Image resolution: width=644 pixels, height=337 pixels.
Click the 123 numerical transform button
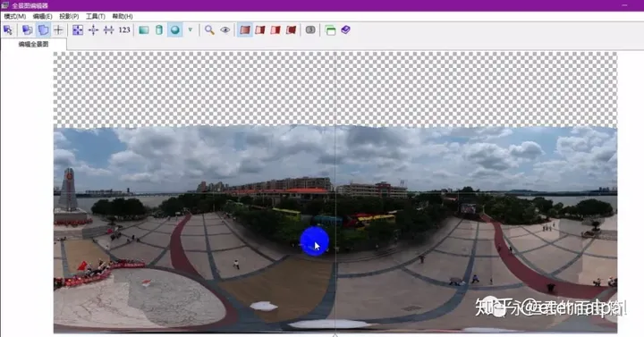[124, 30]
